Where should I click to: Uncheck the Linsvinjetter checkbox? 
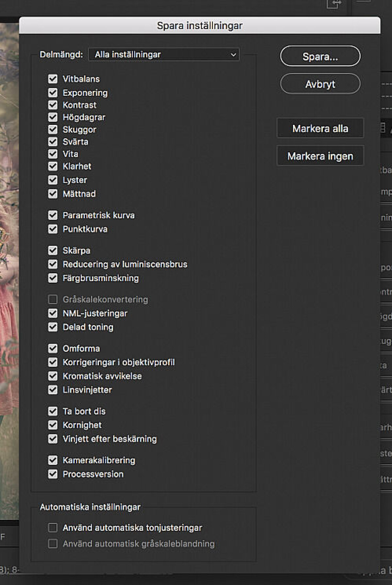[x=53, y=390]
